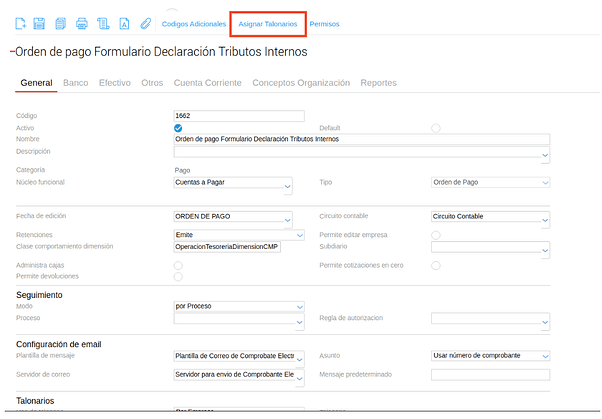Screen dimensions: 602x419
Task: Open the Asunto dropdown
Action: [490, 355]
